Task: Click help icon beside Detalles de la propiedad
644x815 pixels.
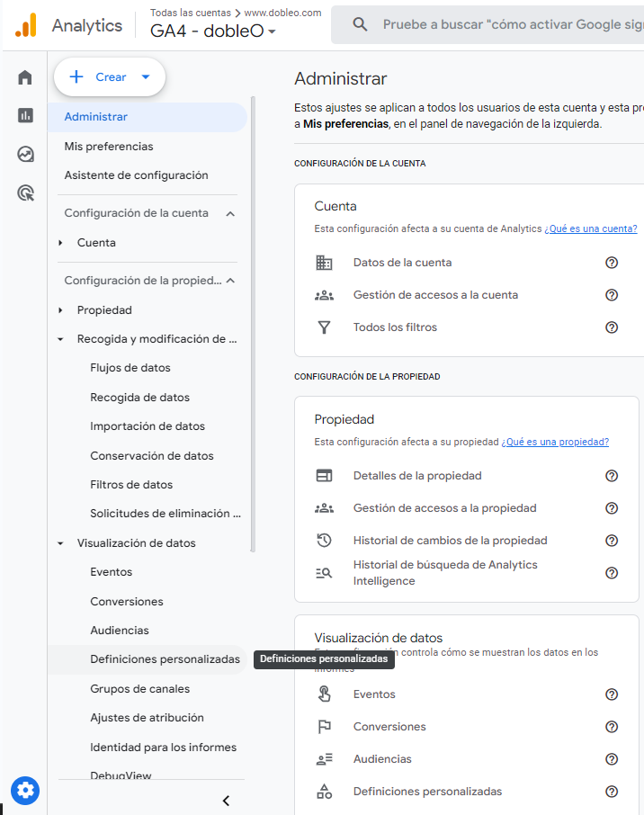Action: [612, 476]
